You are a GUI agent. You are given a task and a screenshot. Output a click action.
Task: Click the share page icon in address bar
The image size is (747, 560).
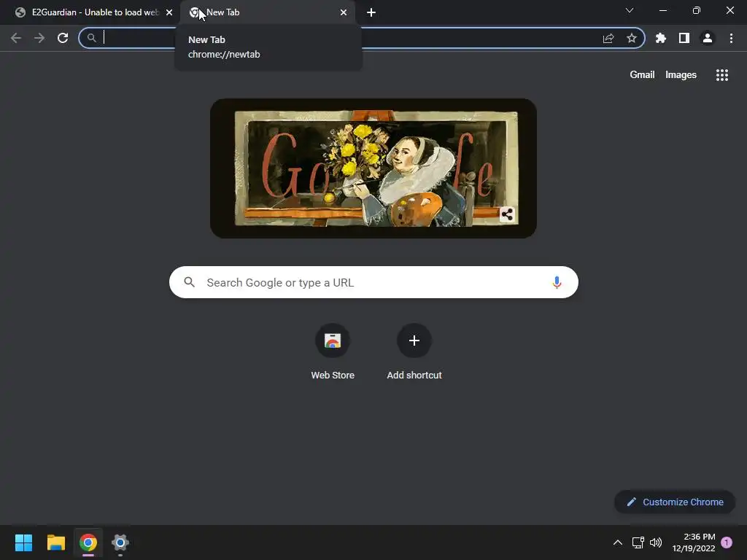(x=608, y=38)
